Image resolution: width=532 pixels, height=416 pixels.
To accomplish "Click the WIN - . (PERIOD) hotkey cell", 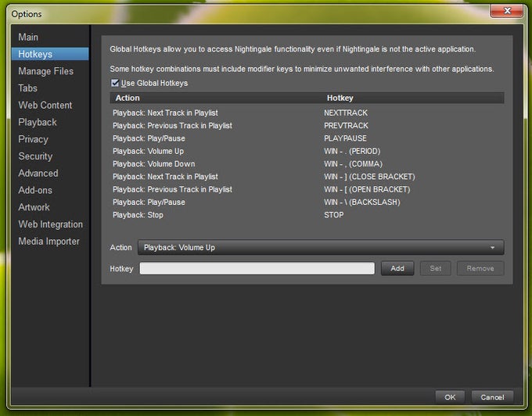I will click(x=352, y=151).
